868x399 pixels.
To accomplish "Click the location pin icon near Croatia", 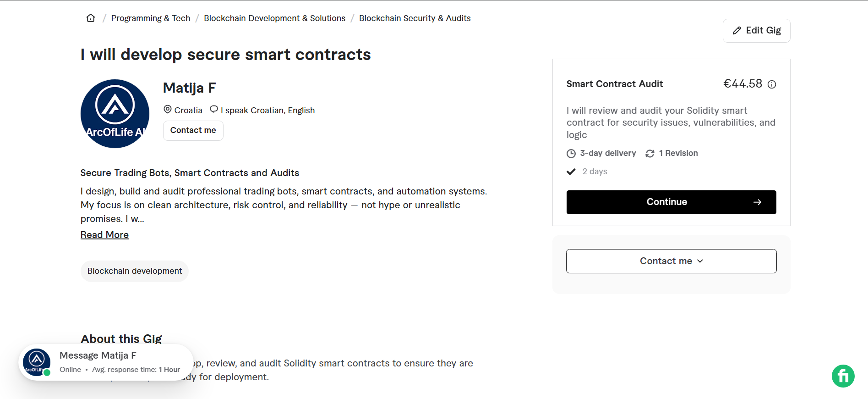I will click(168, 109).
